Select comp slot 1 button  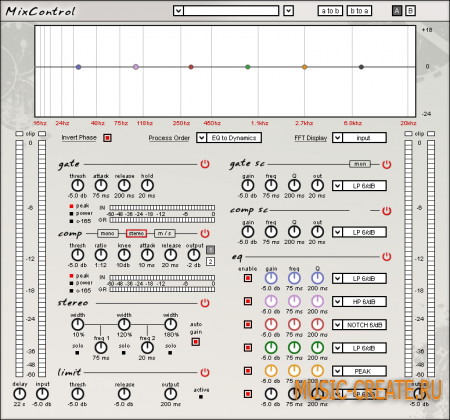pos(210,250)
